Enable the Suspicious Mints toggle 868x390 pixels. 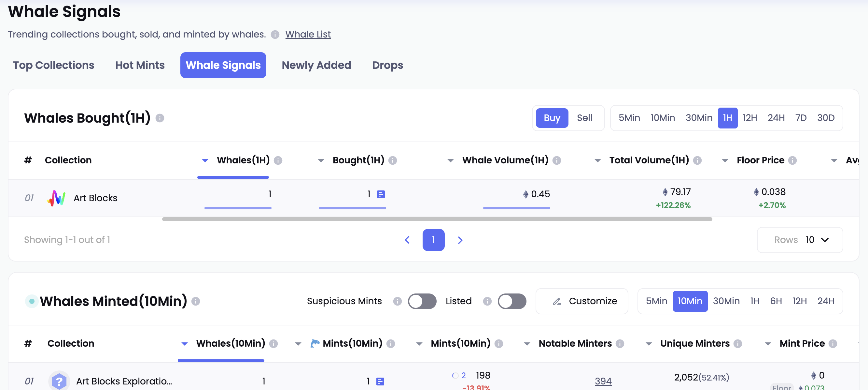pyautogui.click(x=422, y=301)
